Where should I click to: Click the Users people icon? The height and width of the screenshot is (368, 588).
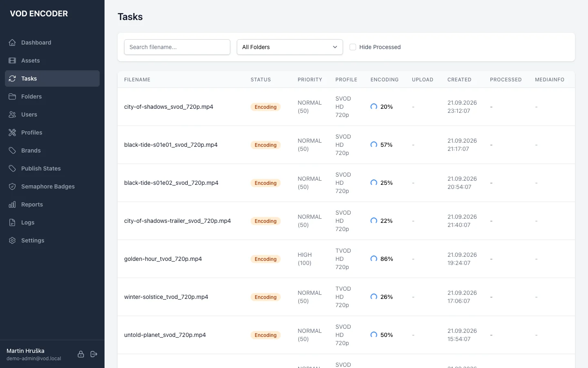[x=12, y=114]
